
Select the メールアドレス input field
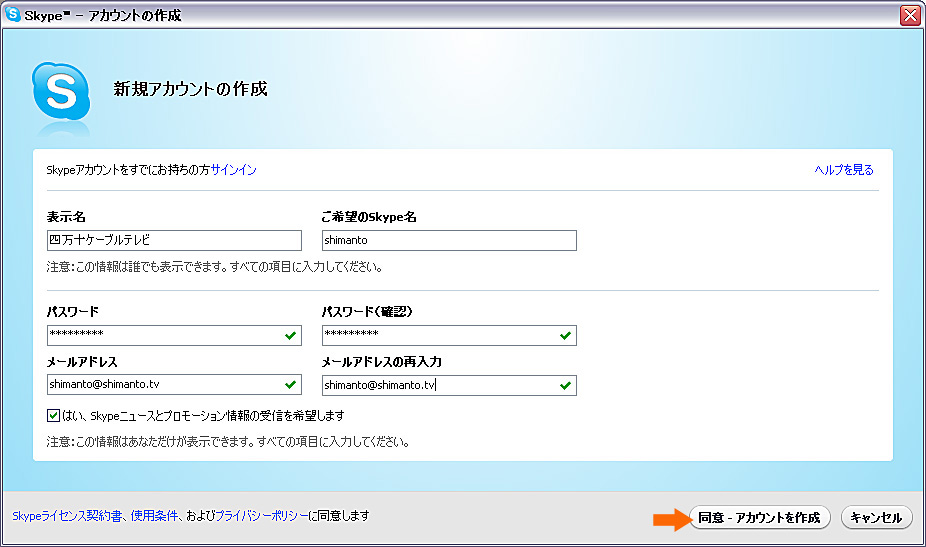coord(174,385)
